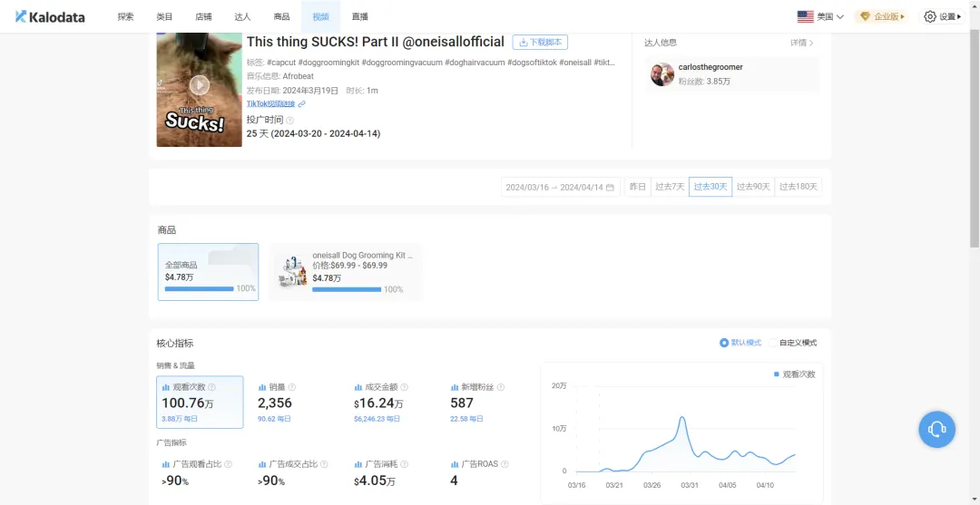Image resolution: width=980 pixels, height=505 pixels.
Task: Click the TikTok video link icon
Action: pos(302,104)
